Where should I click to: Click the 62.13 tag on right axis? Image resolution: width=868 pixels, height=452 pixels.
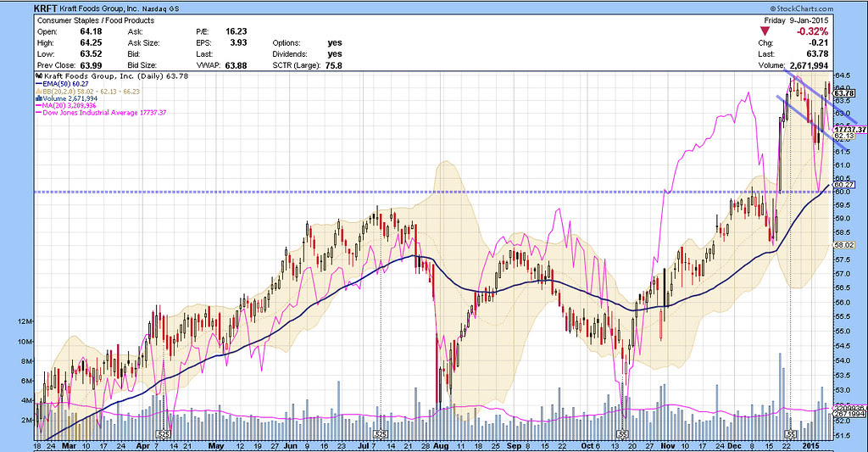pos(843,136)
